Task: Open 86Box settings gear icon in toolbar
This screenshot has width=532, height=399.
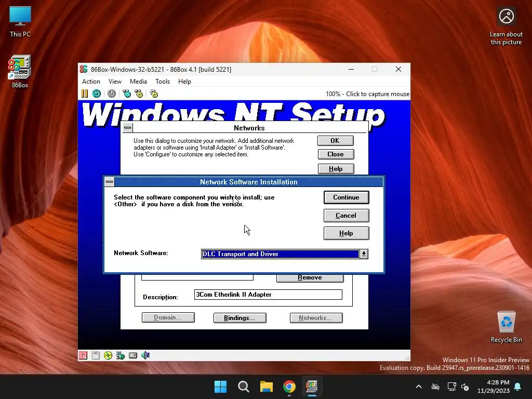Action: click(x=154, y=94)
